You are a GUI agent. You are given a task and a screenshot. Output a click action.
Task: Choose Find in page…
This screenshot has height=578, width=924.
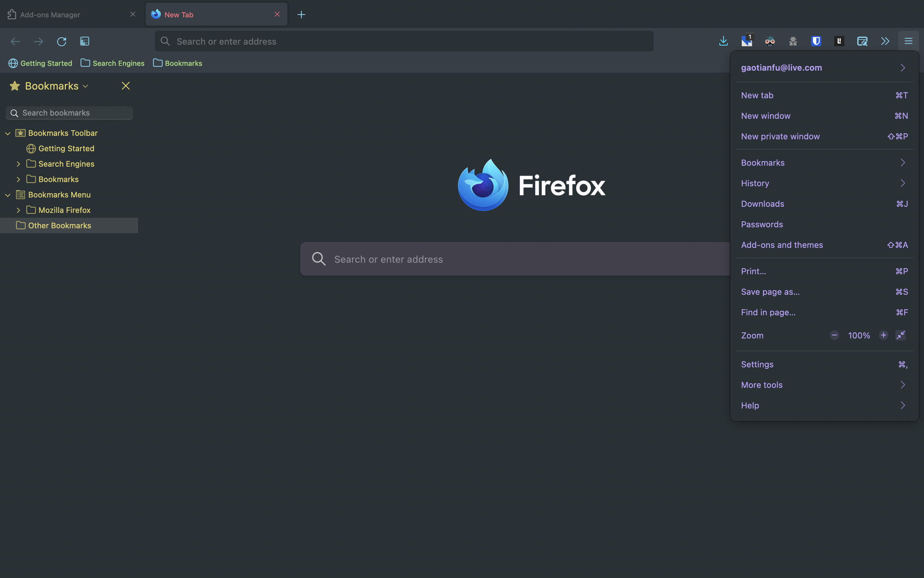point(824,313)
